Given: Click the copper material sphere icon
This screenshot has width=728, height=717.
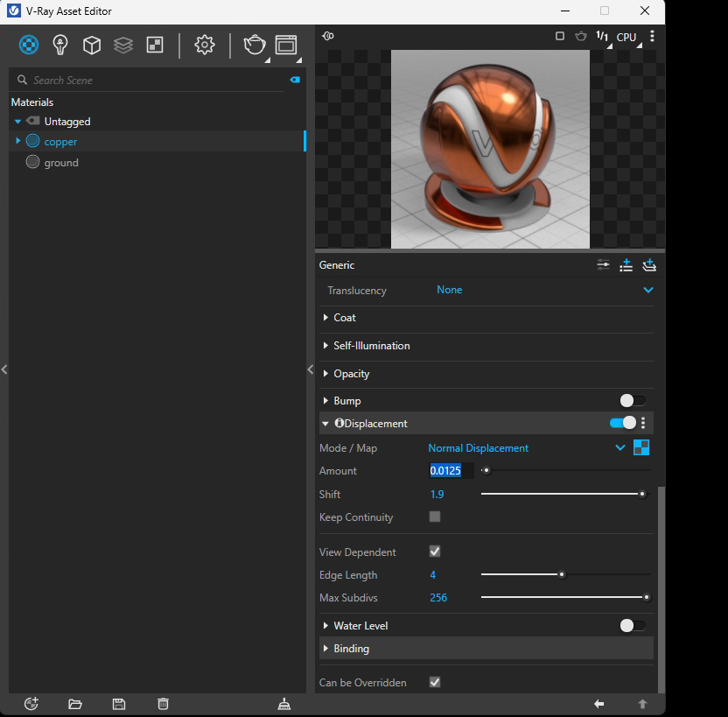Looking at the screenshot, I should (32, 141).
